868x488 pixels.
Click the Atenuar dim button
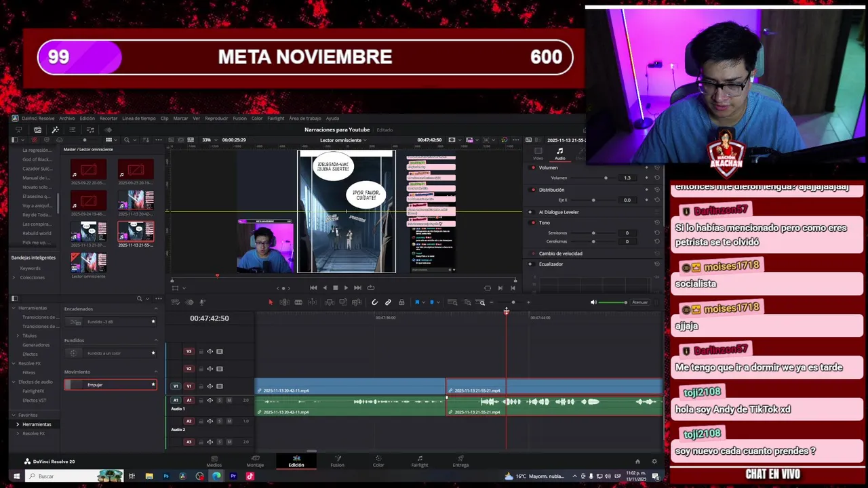pyautogui.click(x=639, y=302)
